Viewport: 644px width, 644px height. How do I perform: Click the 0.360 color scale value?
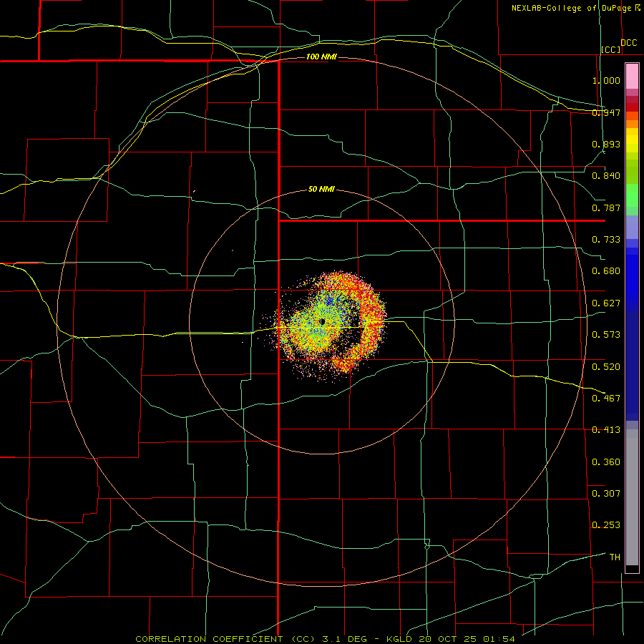coord(606,462)
